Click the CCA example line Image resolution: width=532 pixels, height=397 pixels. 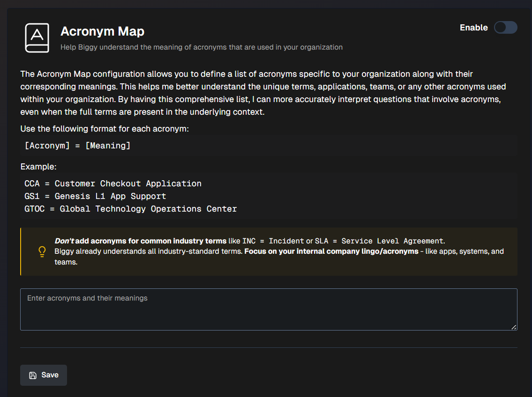[x=113, y=183]
